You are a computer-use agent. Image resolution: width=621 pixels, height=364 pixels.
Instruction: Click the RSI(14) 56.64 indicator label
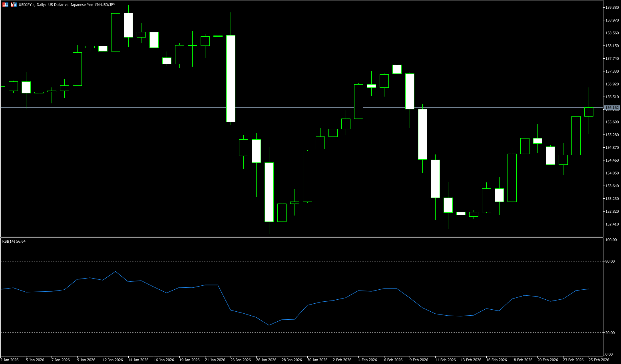(x=14, y=241)
